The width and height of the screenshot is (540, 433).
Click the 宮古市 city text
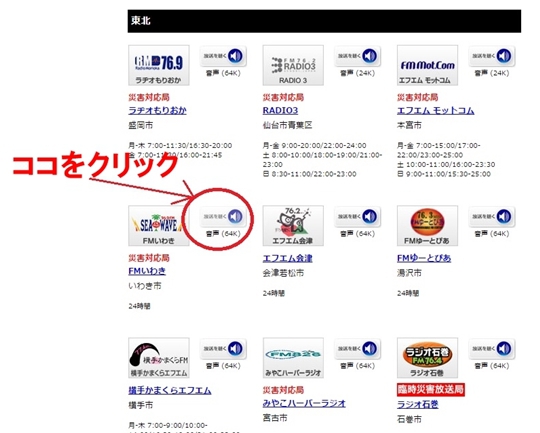tap(275, 419)
